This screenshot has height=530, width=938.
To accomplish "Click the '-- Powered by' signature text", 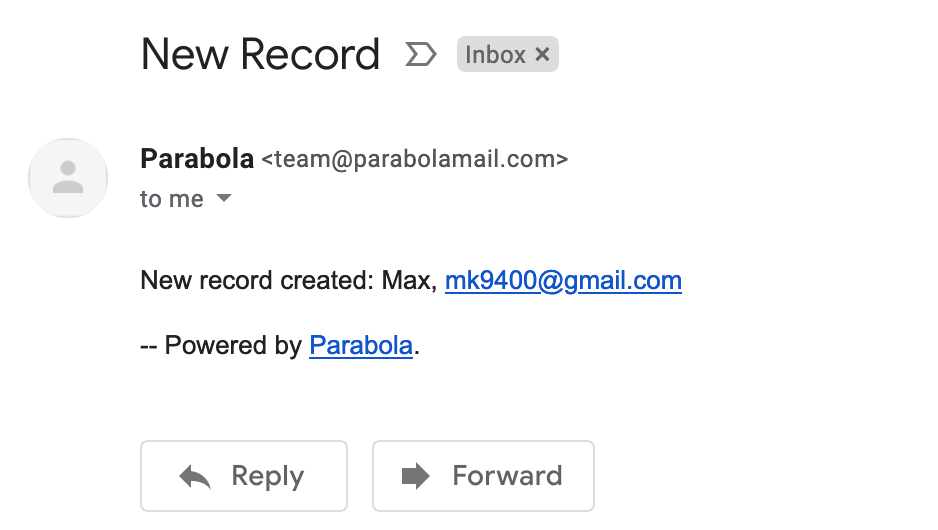I will click(221, 346).
